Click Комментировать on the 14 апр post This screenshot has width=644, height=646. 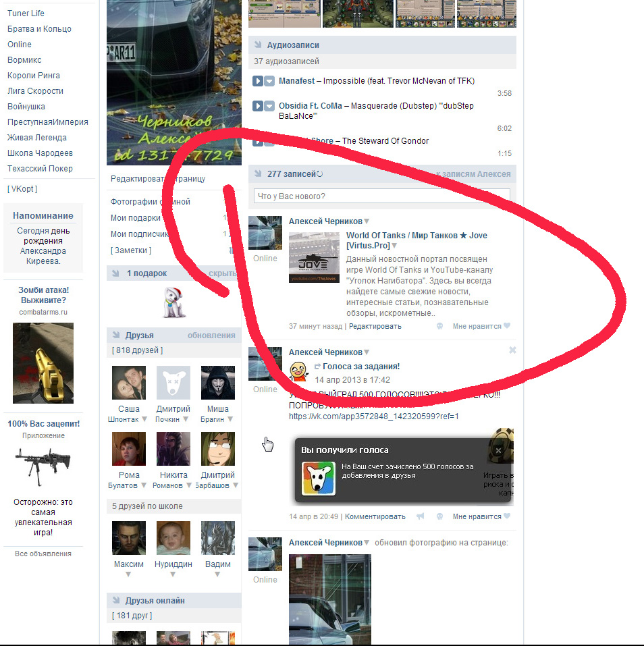375,516
